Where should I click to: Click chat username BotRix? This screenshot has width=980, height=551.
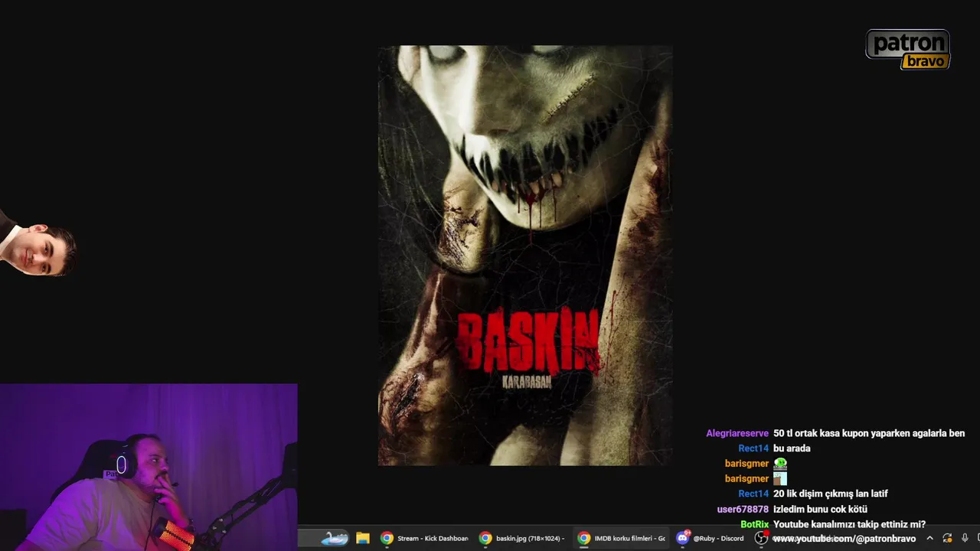click(x=754, y=524)
